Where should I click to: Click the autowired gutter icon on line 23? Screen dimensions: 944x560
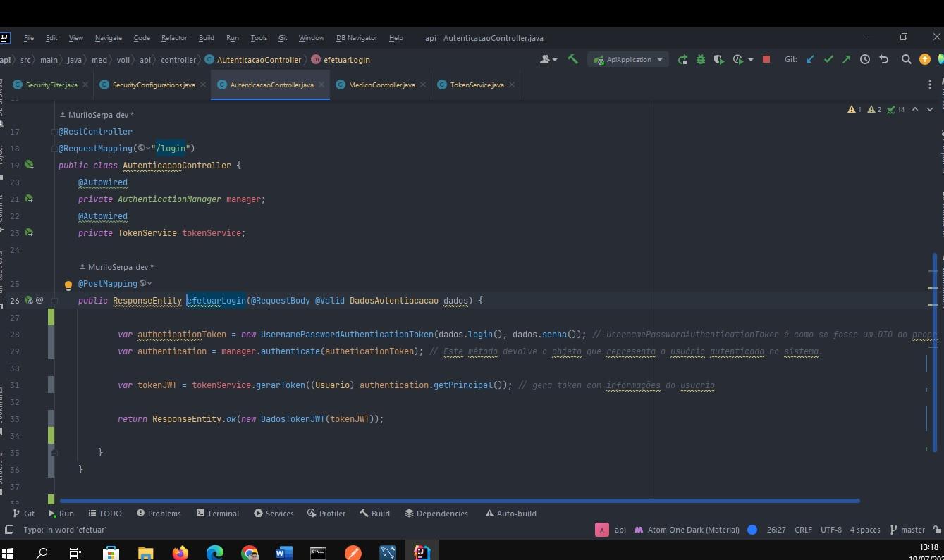(29, 232)
